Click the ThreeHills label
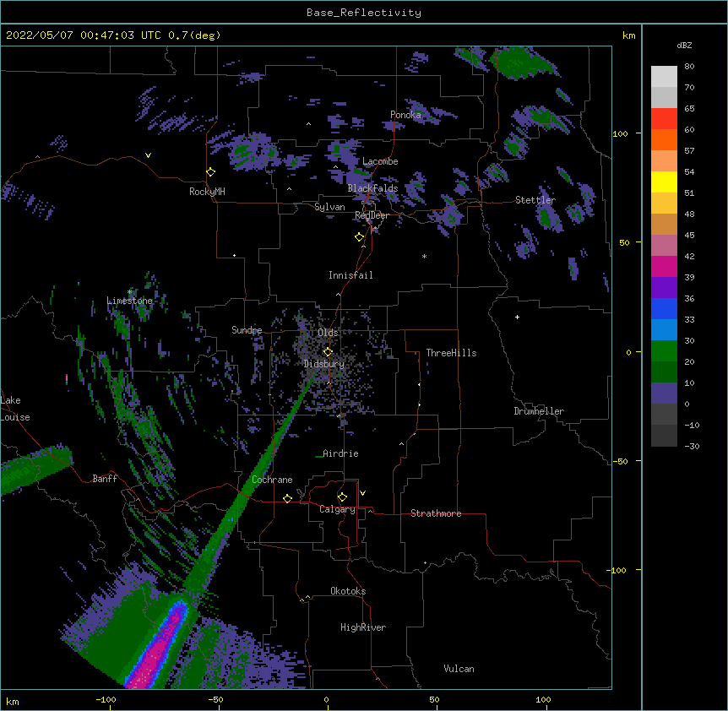 (x=451, y=353)
